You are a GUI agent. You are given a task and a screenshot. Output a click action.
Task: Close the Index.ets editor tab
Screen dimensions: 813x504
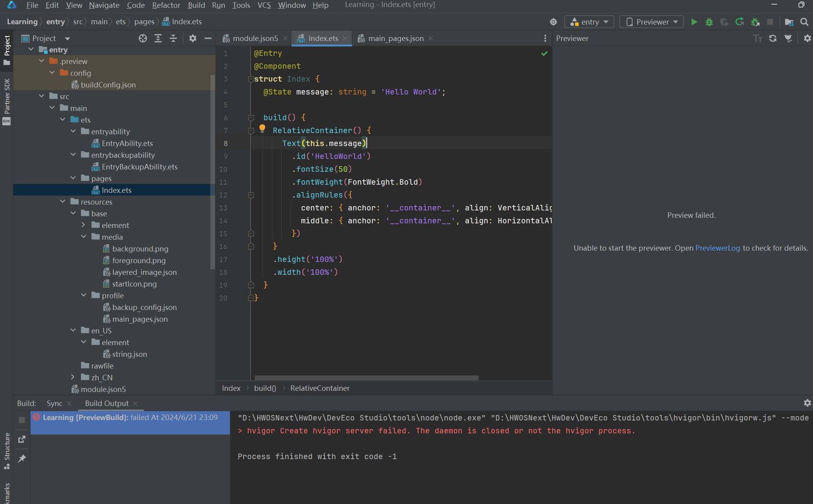click(x=345, y=38)
